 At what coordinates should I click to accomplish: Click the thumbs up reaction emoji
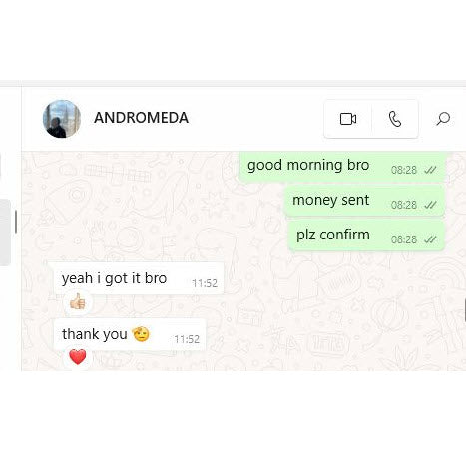(77, 301)
